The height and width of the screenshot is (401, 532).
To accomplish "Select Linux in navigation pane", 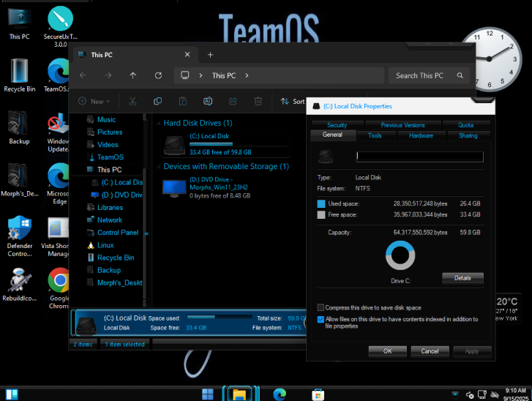I will [105, 245].
